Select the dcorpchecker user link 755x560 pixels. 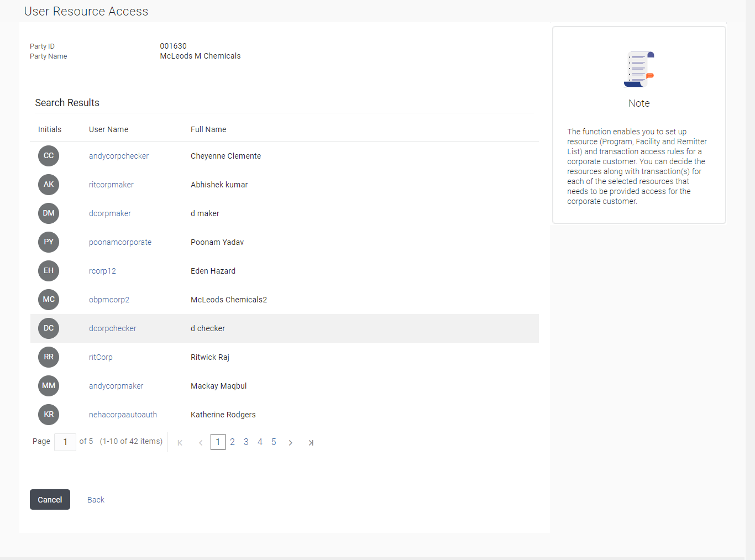113,328
